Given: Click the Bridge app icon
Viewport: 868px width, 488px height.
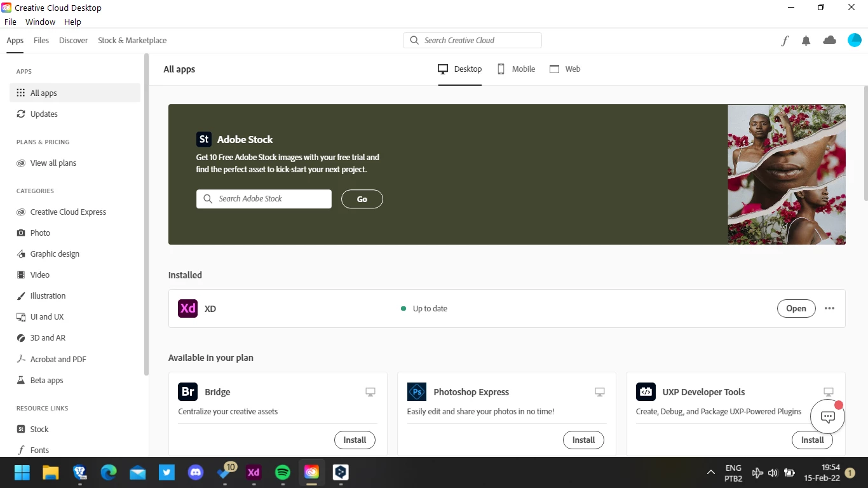Looking at the screenshot, I should point(187,391).
